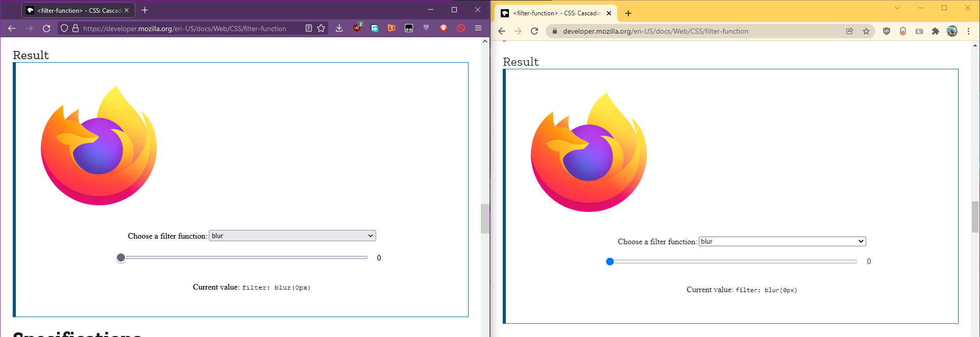
Task: Click Chrome share page icon
Action: [x=850, y=31]
